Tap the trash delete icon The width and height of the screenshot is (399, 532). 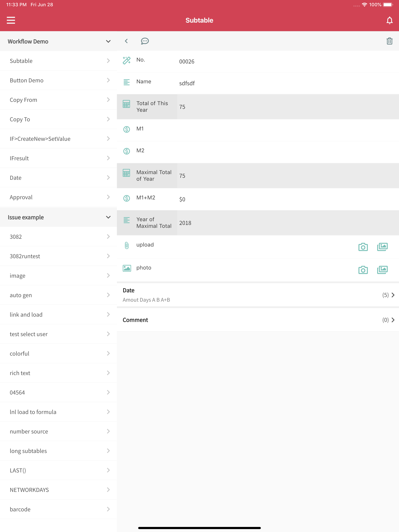click(x=389, y=41)
